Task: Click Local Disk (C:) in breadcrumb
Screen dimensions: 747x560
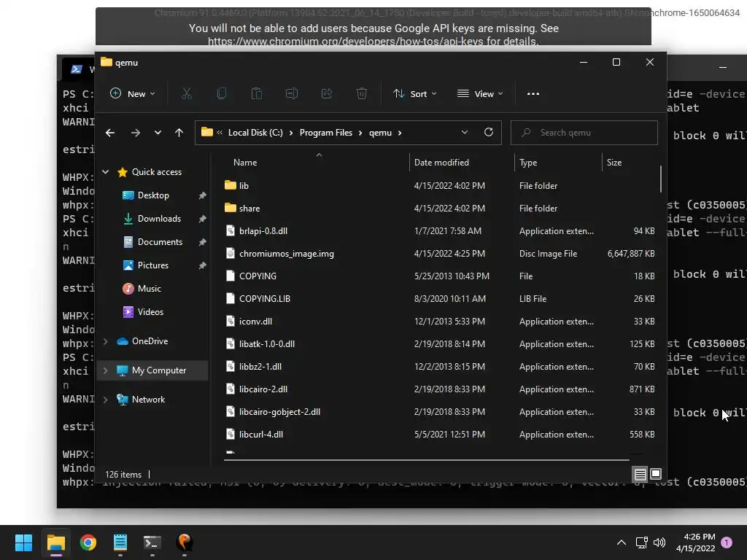Action: point(255,133)
